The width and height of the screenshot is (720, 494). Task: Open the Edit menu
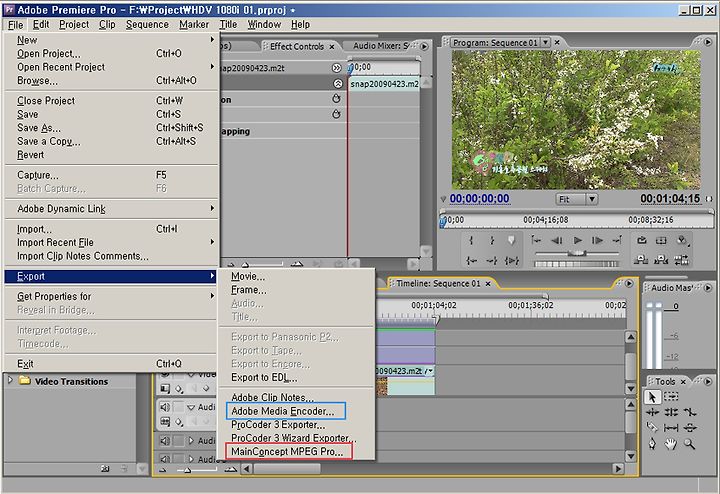tap(41, 24)
